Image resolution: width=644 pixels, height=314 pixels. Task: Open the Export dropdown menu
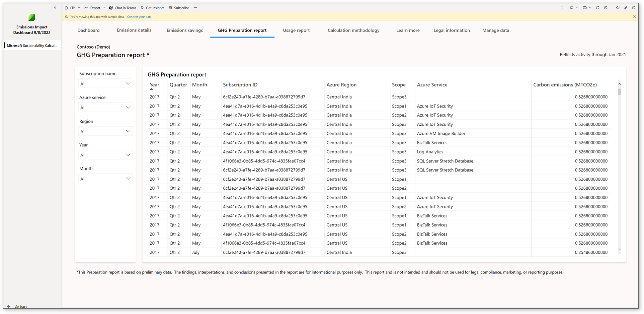pos(95,8)
